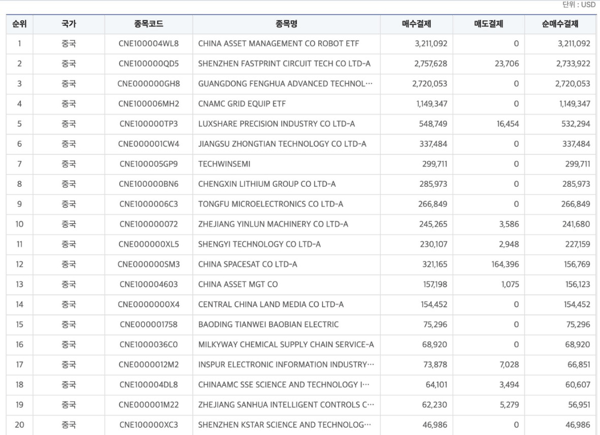Click stock code CNE100000072

coord(148,224)
